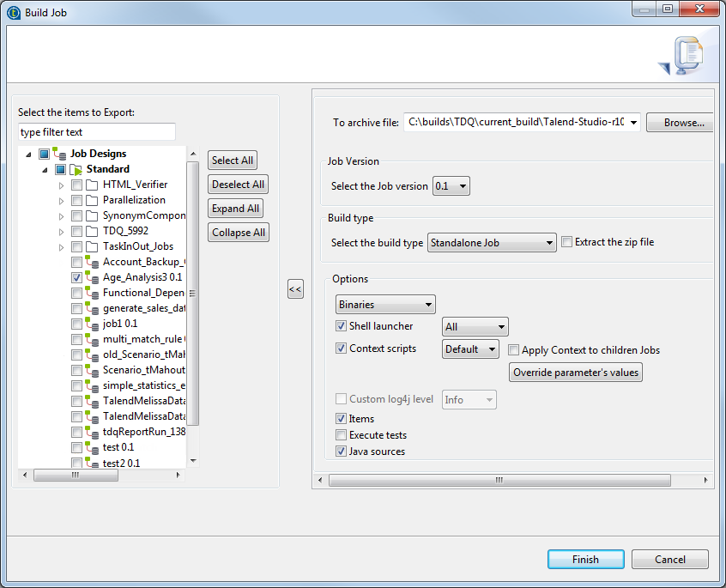Image resolution: width=726 pixels, height=588 pixels.
Task: Click the Standard folder icon
Action: pyautogui.click(x=76, y=169)
